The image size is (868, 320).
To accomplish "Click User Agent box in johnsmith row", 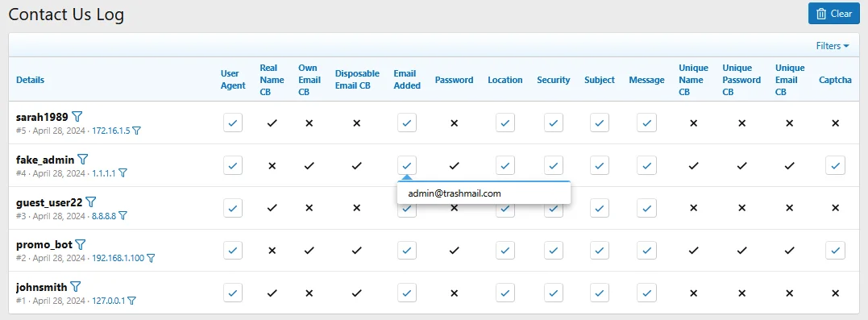I will (x=233, y=293).
